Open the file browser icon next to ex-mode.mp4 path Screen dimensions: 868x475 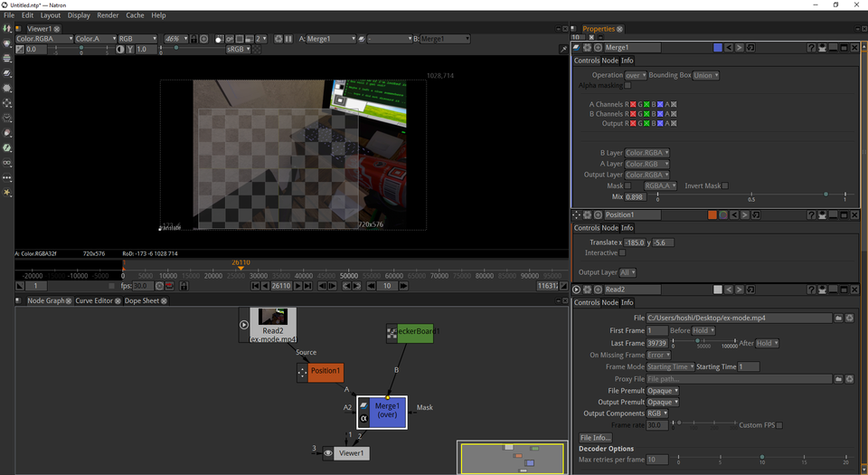point(838,318)
